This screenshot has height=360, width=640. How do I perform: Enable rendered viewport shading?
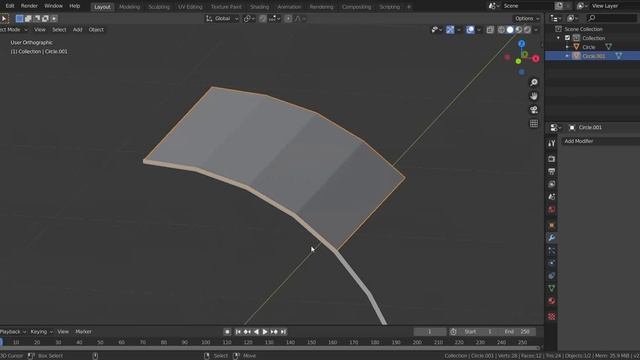tap(527, 30)
